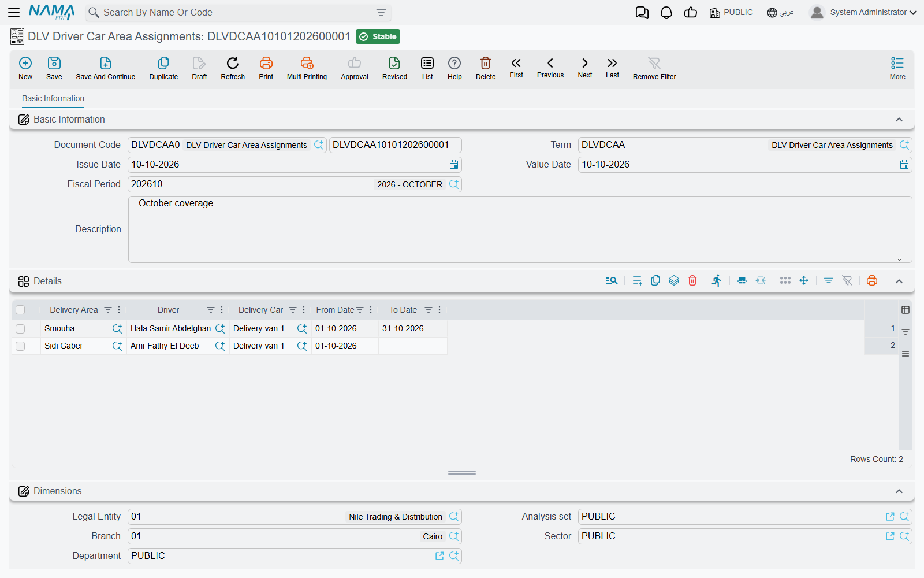Click Remove Filter in toolbar

coord(654,68)
